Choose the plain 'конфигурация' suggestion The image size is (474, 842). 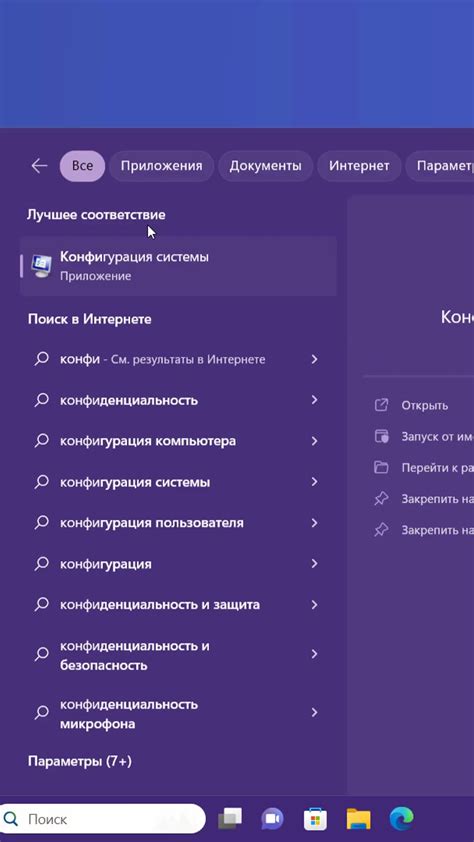pos(106,564)
